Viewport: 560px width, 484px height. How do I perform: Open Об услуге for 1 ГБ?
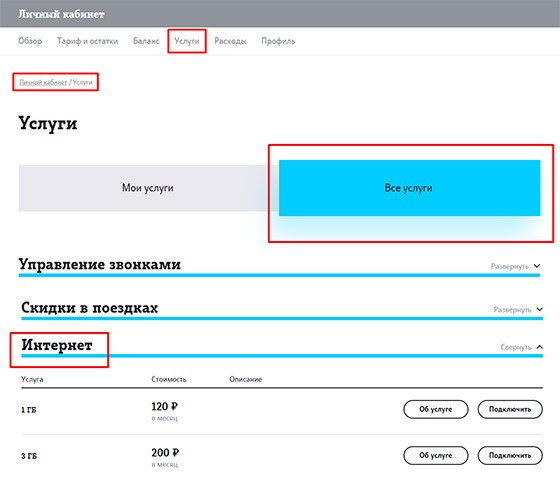point(436,409)
